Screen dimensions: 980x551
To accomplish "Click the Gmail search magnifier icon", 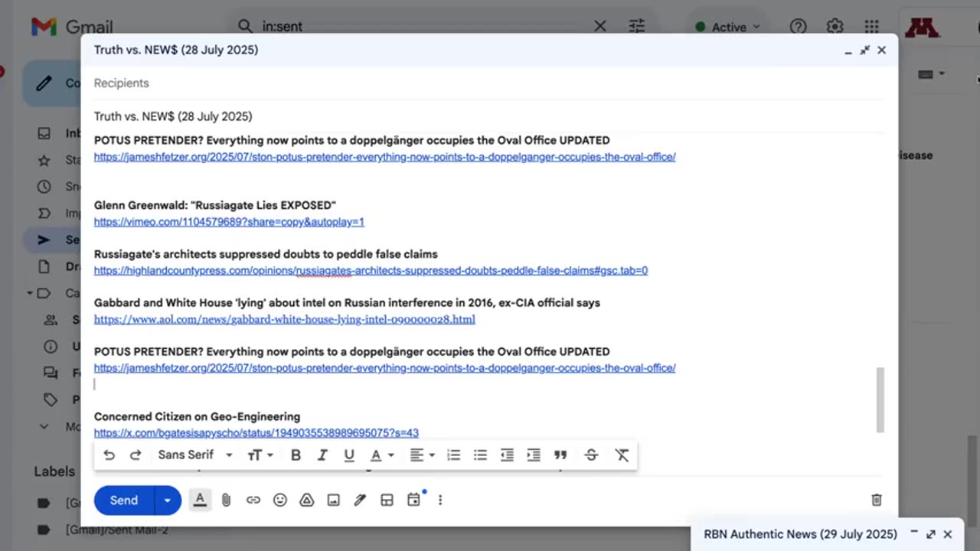I will tap(245, 26).
